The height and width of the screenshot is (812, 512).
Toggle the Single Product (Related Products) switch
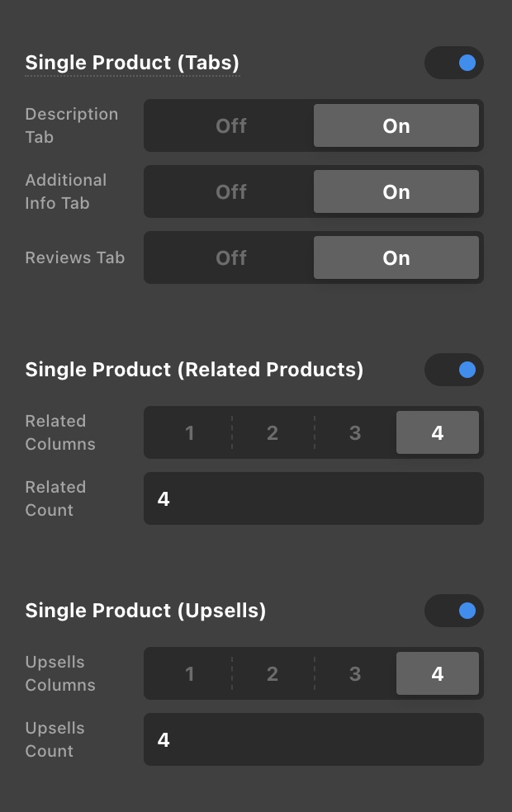453,370
